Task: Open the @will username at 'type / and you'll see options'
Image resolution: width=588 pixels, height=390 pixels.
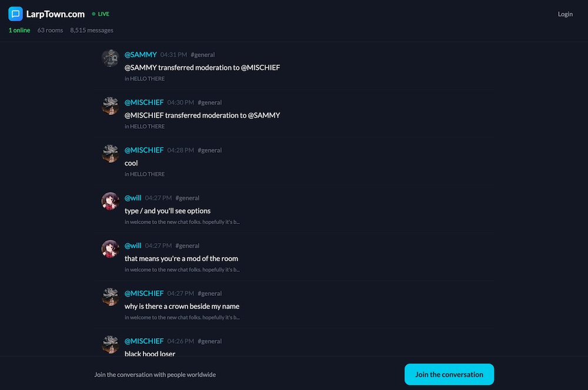Action: pyautogui.click(x=133, y=198)
